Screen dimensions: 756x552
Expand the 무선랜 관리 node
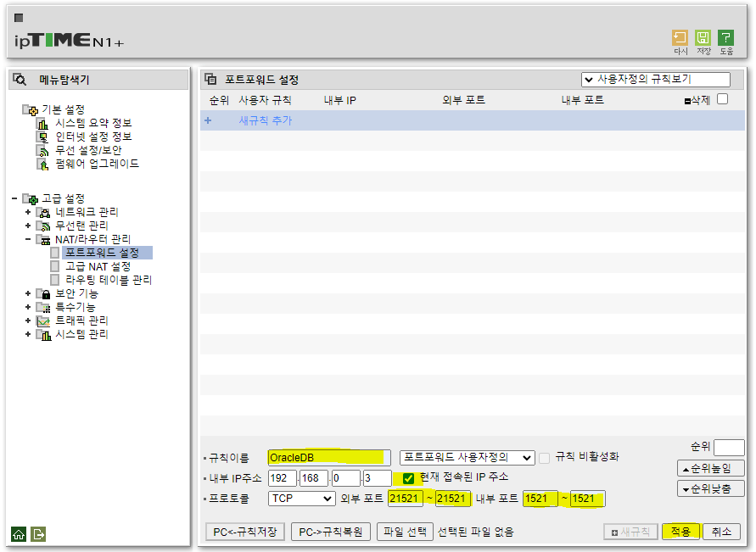click(x=28, y=226)
